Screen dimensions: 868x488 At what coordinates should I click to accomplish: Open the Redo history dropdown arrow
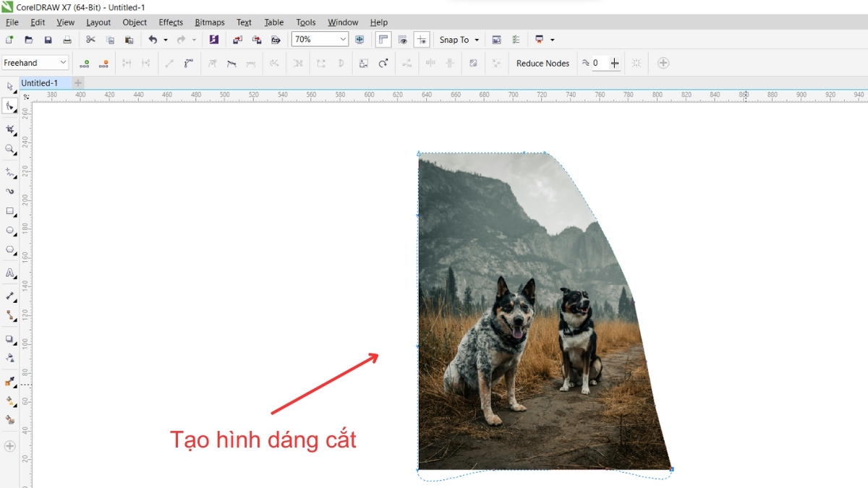[x=194, y=40]
